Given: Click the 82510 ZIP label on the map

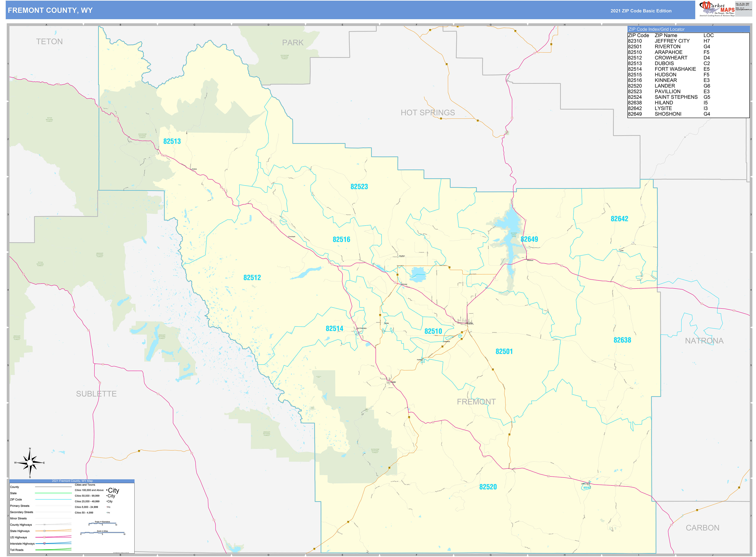Looking at the screenshot, I should coord(433,331).
